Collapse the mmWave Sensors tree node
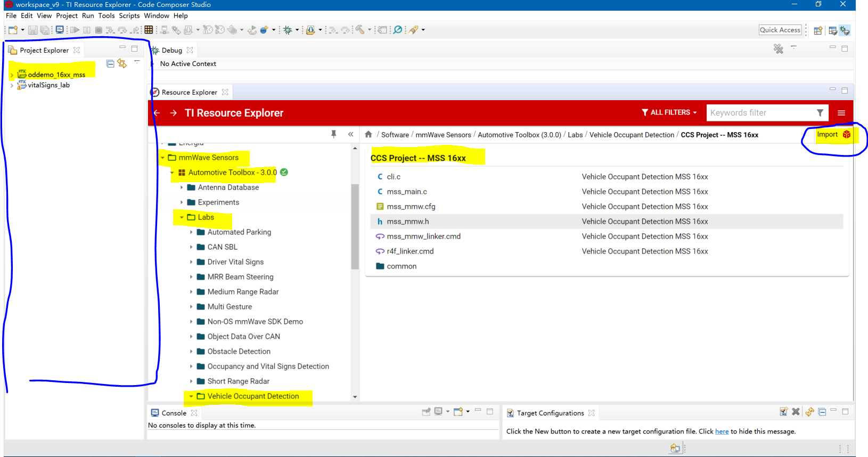Screen dimensions: 868x457 (162, 158)
